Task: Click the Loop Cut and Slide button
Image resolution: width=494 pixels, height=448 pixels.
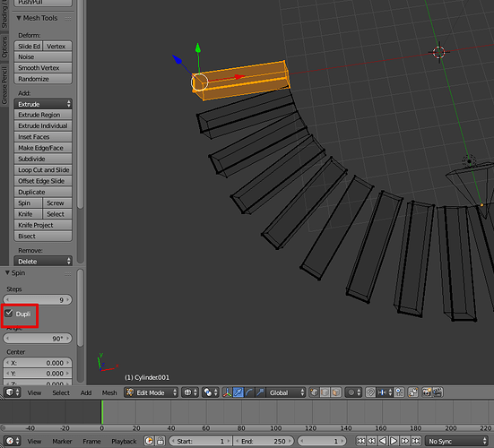Action: [x=43, y=170]
